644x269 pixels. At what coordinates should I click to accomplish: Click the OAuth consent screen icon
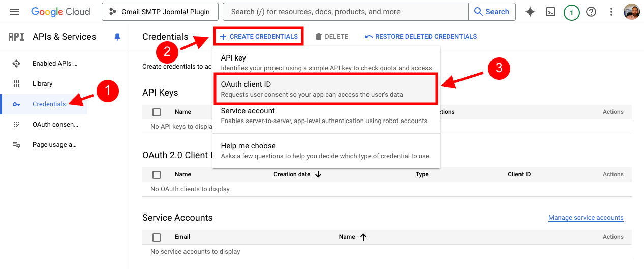coord(16,125)
